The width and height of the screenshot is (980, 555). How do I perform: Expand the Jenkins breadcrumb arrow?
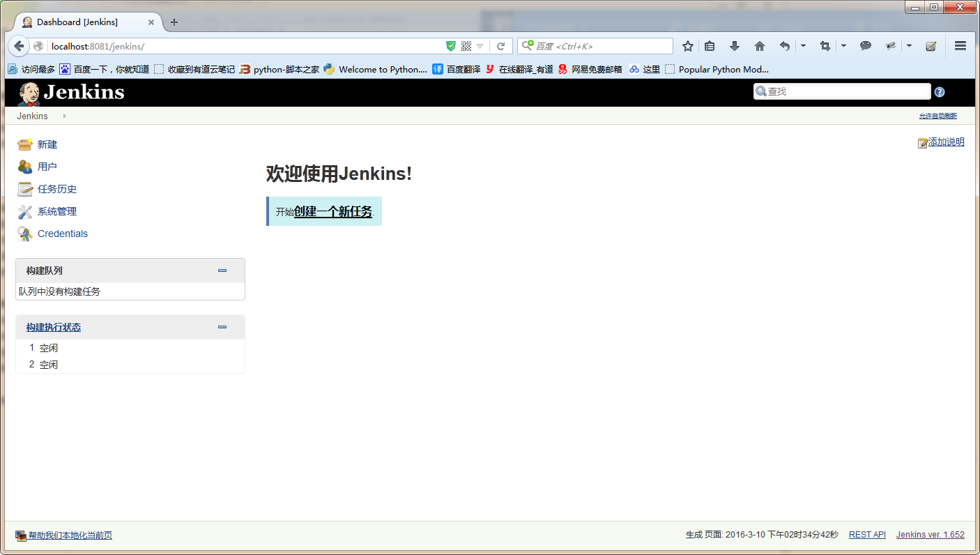pyautogui.click(x=65, y=116)
